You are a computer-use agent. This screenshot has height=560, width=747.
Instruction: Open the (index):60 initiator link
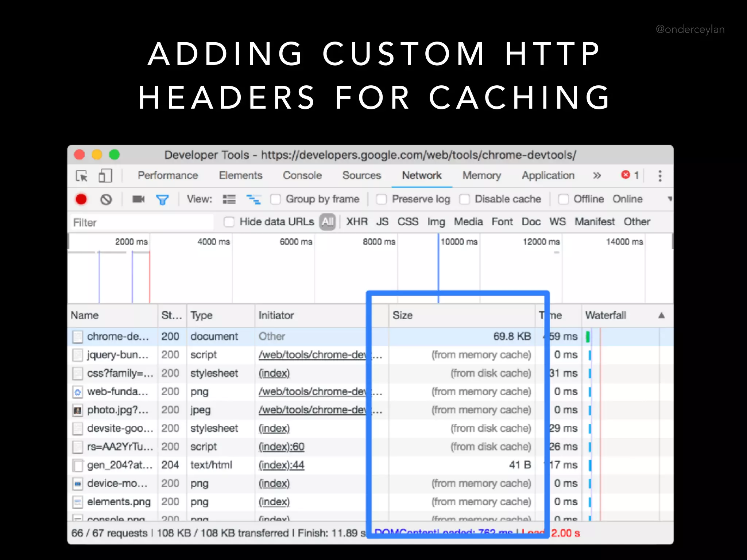tap(281, 447)
